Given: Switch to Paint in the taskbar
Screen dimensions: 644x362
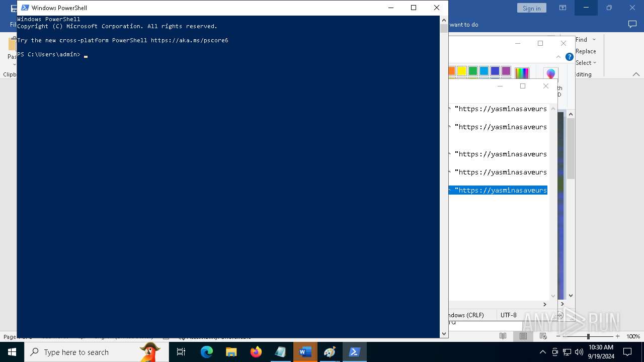Looking at the screenshot, I should pyautogui.click(x=330, y=352).
